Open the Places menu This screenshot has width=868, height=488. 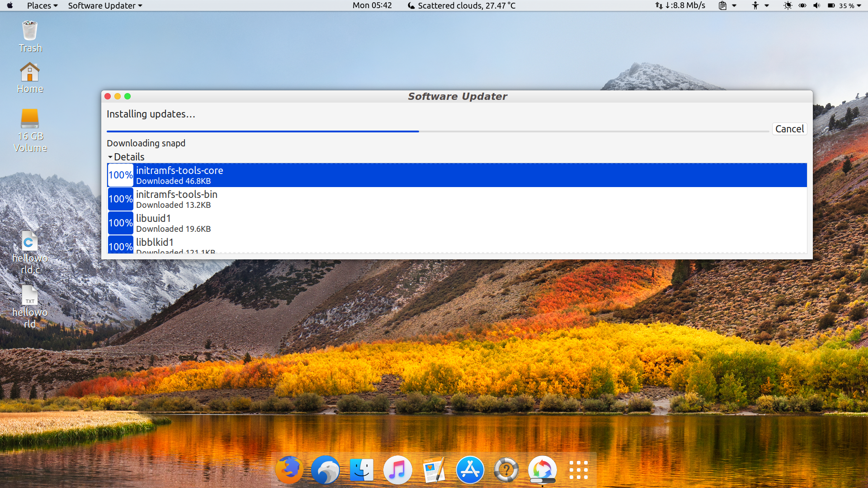coord(40,5)
